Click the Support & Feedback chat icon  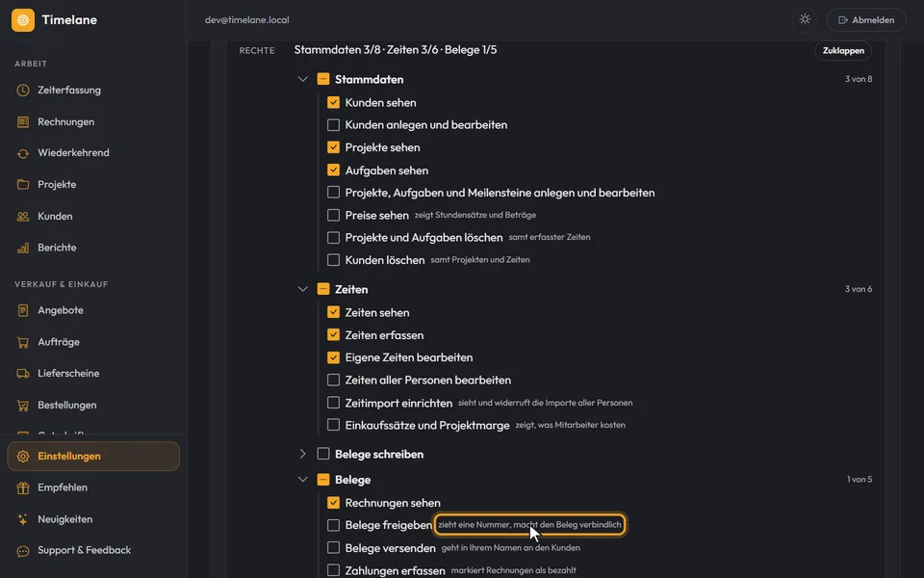pyautogui.click(x=23, y=551)
